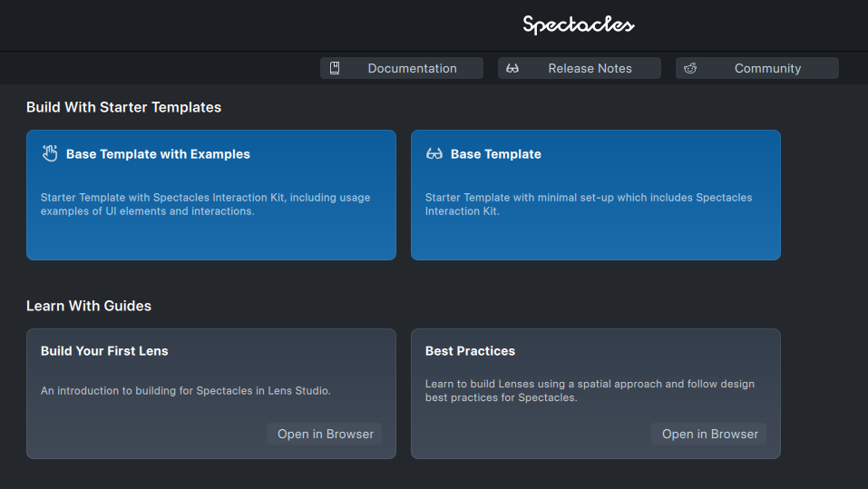The width and height of the screenshot is (868, 489).
Task: Click the minimal set-up Base Template description
Action: (589, 204)
